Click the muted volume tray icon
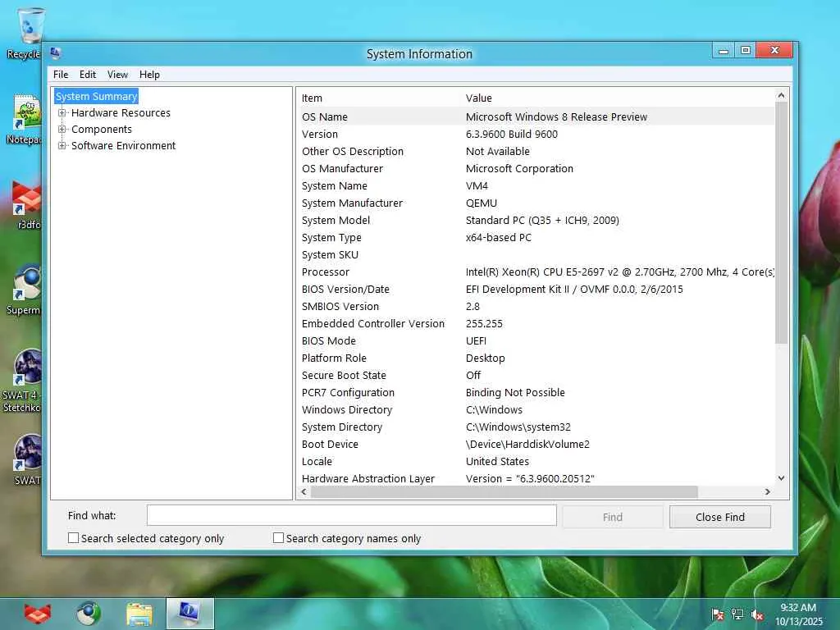This screenshot has width=840, height=630. [x=757, y=614]
